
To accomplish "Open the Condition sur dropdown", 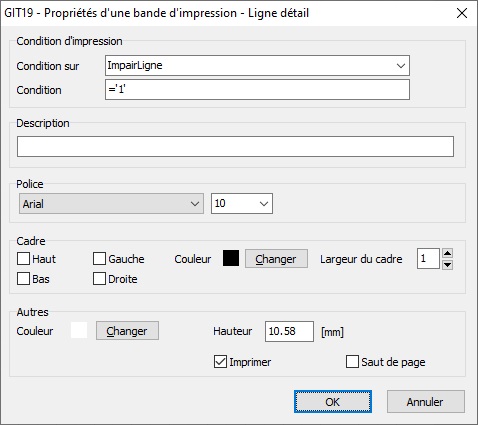I will (257, 66).
